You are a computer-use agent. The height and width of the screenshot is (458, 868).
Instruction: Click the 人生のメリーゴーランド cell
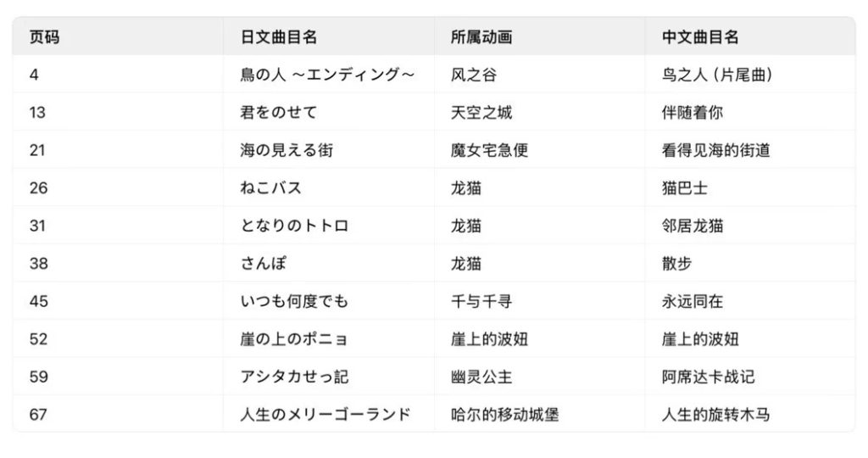(x=325, y=415)
